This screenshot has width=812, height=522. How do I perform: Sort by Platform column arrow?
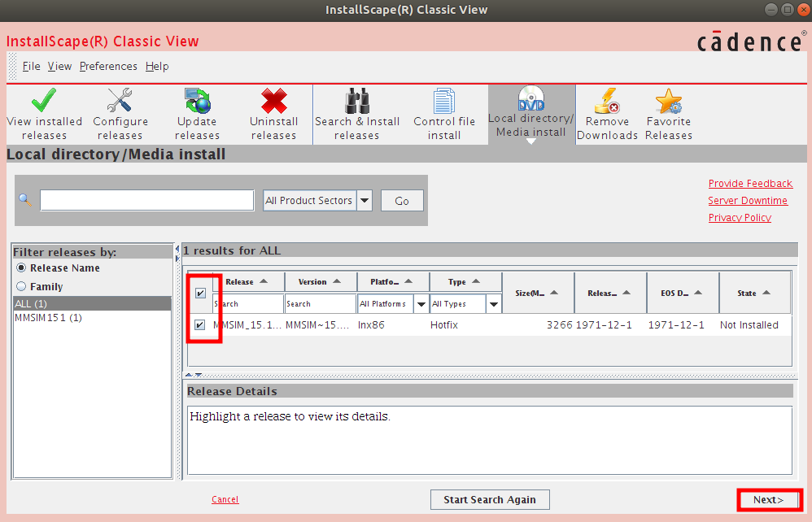(x=408, y=281)
